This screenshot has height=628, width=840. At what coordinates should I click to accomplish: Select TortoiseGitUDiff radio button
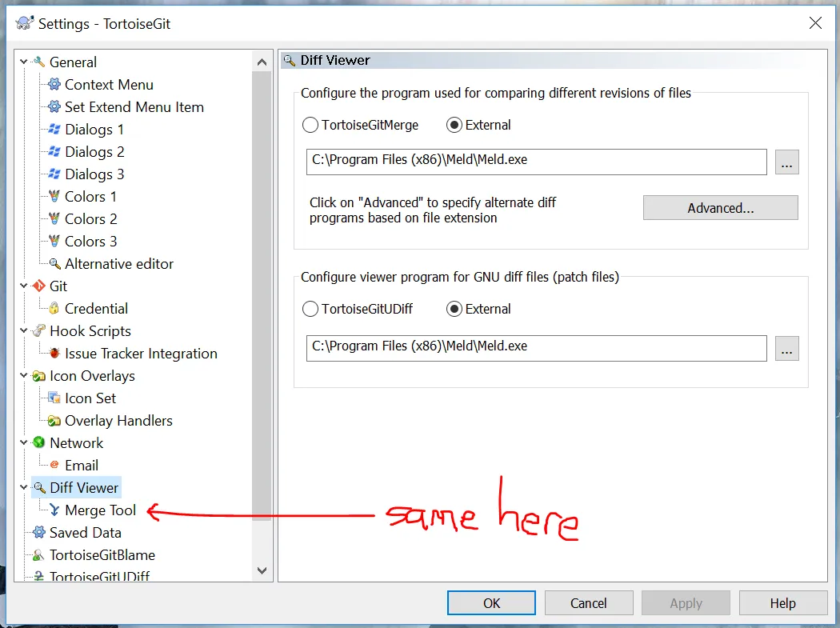pos(310,309)
